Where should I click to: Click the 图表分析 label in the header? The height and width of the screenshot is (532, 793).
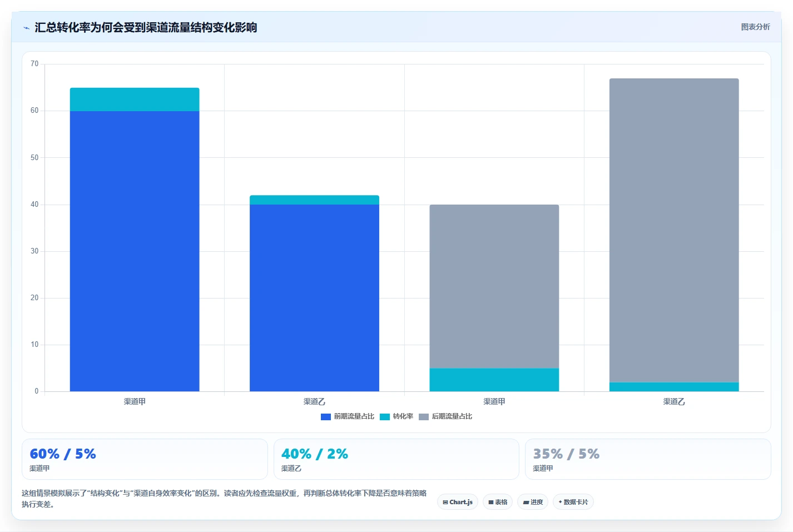(x=755, y=27)
